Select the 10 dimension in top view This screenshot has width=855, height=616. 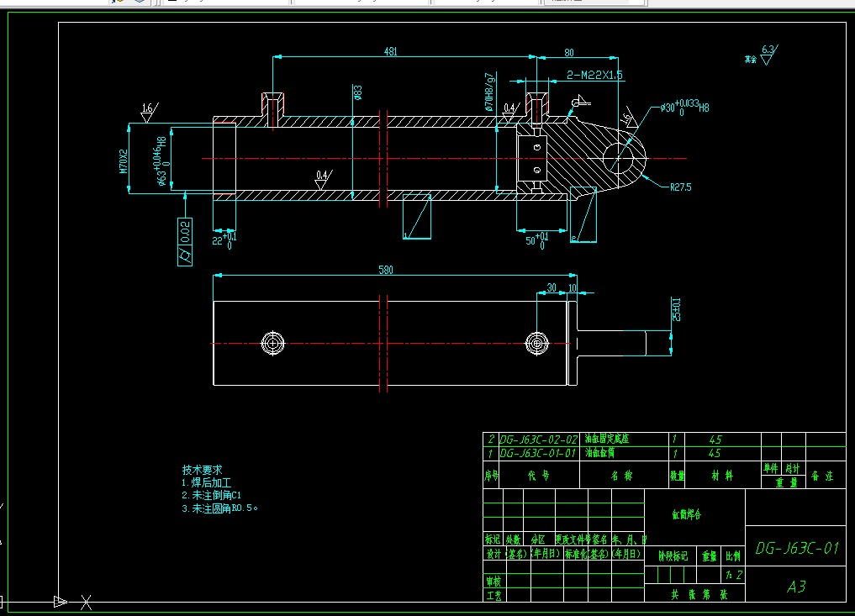(573, 287)
